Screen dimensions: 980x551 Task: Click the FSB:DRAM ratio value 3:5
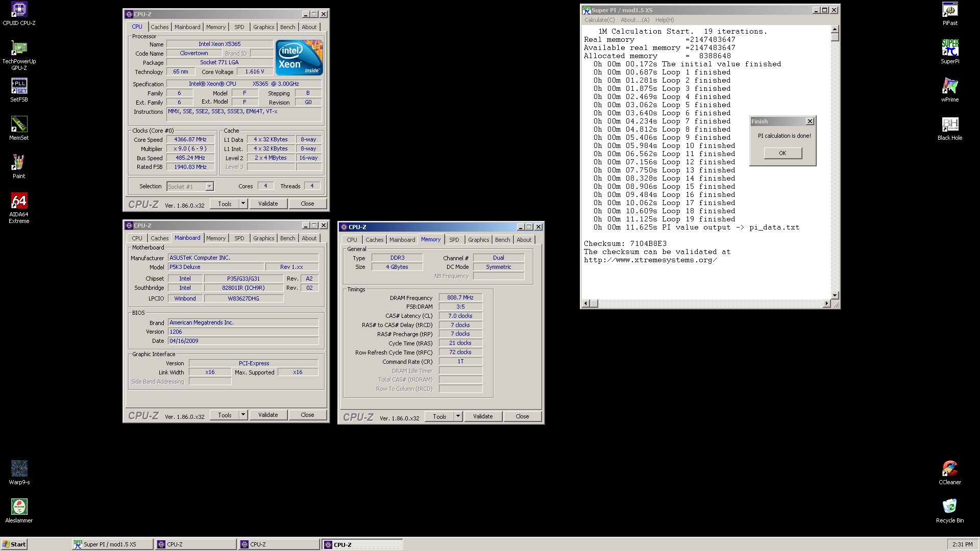point(460,307)
